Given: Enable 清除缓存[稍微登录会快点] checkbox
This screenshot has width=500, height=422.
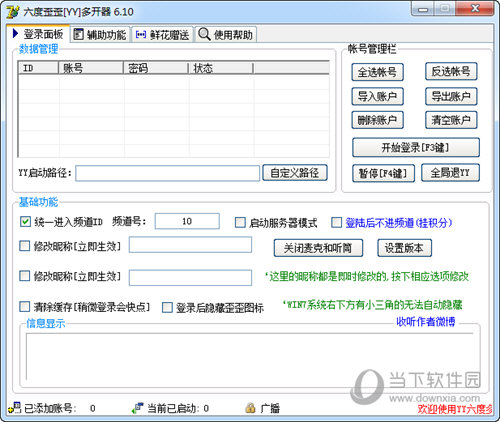Looking at the screenshot, I should click(25, 307).
